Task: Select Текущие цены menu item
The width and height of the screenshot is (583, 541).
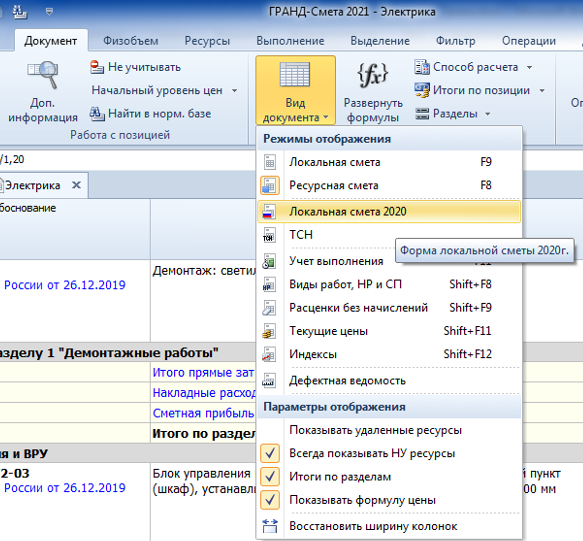Action: coord(389,331)
